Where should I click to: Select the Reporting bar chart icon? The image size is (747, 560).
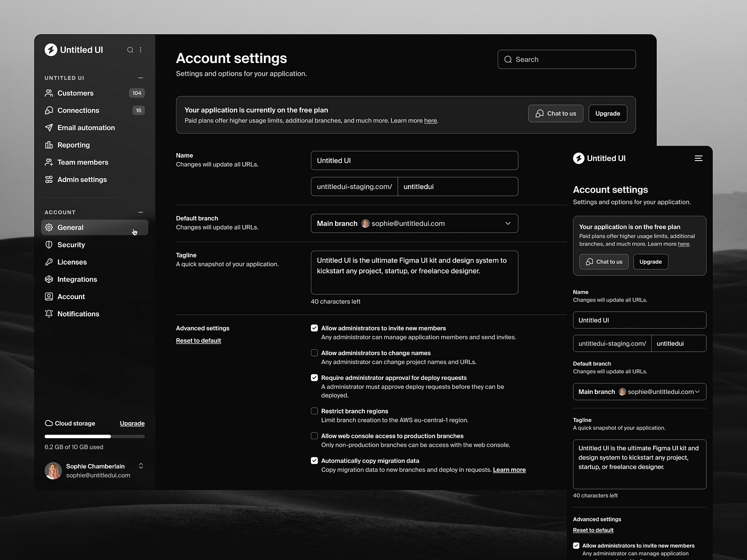click(49, 145)
